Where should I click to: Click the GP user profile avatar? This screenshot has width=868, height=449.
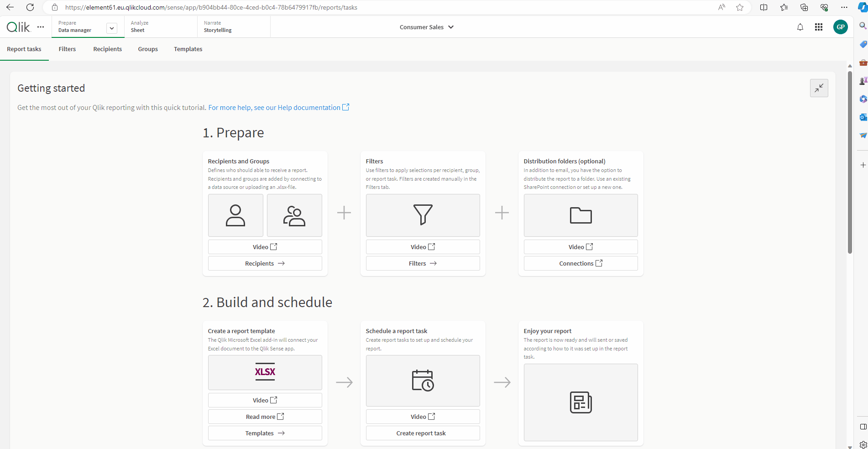coord(840,27)
